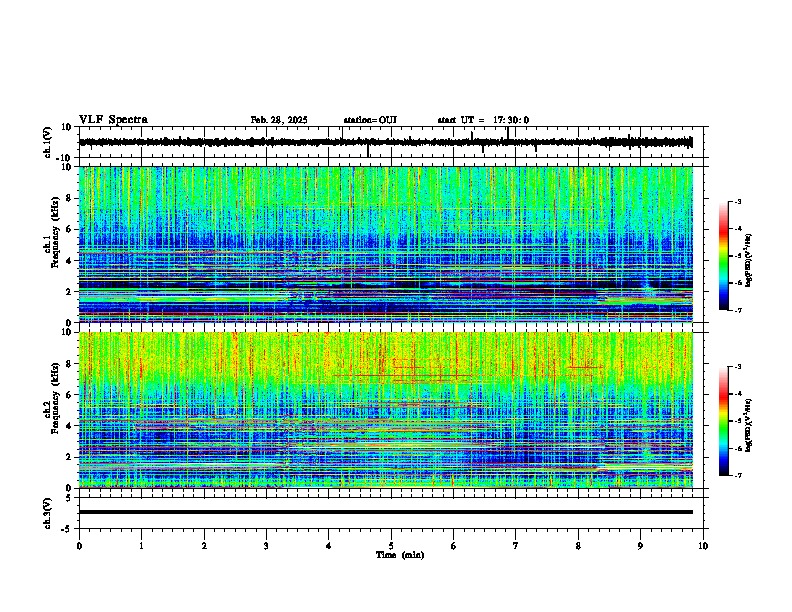Click the "3" minute tick label

(266, 546)
